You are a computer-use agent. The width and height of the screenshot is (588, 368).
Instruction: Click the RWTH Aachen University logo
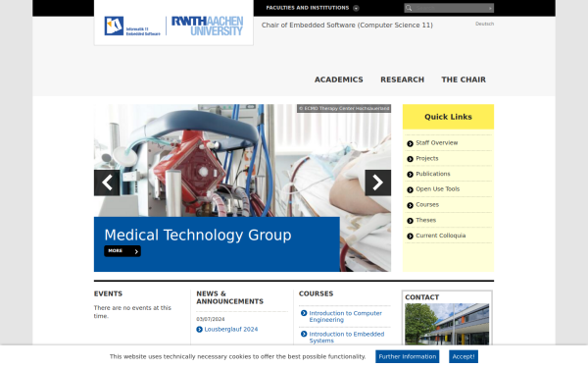tap(207, 26)
